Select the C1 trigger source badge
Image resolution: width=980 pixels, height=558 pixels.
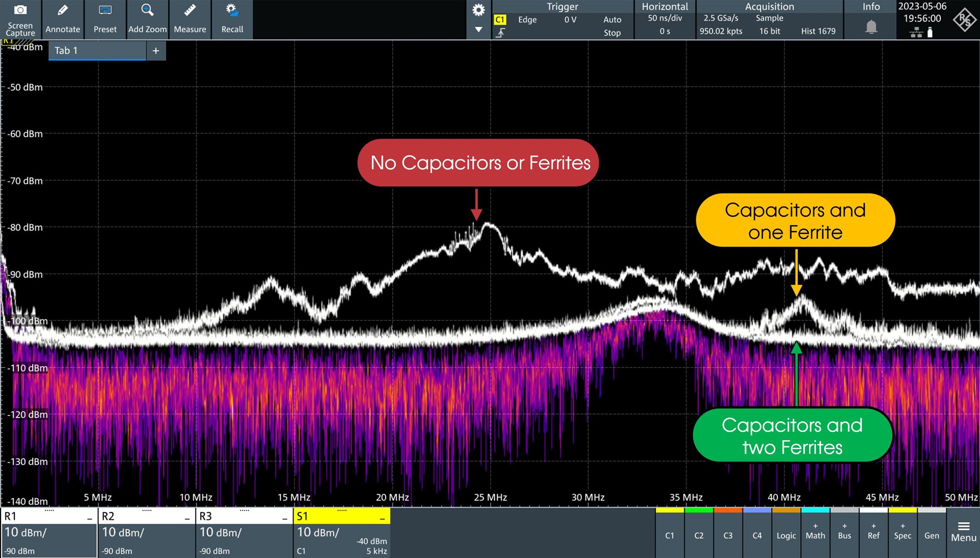point(500,20)
